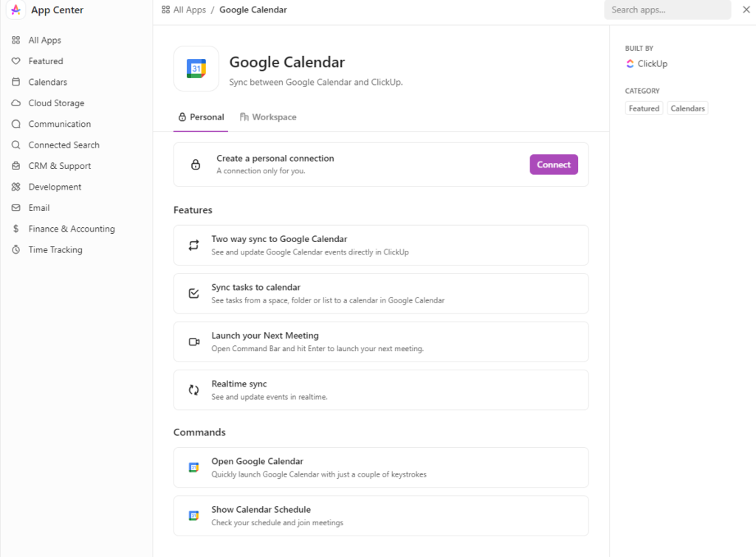Click the large Google Calendar app logo
Screen dimensions: 756x557
[x=196, y=69]
